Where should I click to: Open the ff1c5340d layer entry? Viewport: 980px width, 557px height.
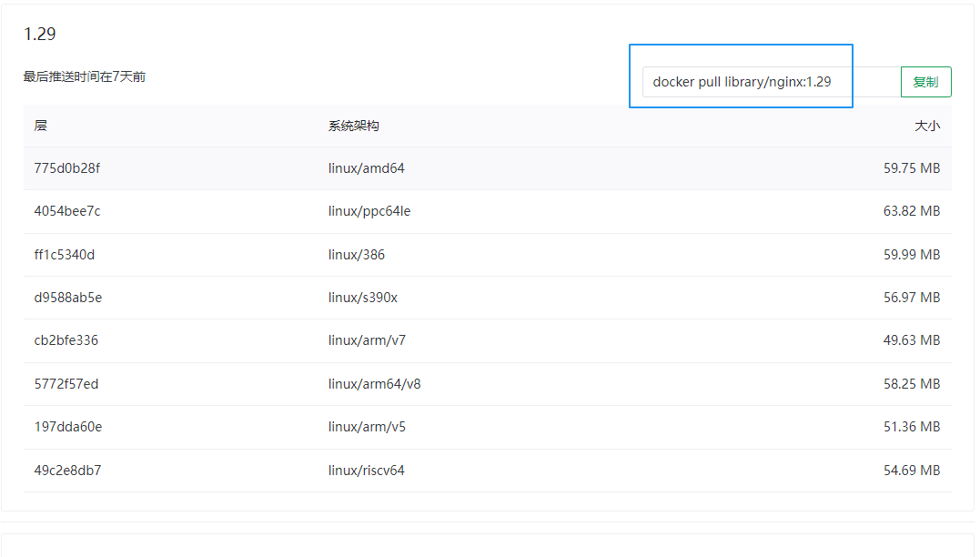(65, 255)
